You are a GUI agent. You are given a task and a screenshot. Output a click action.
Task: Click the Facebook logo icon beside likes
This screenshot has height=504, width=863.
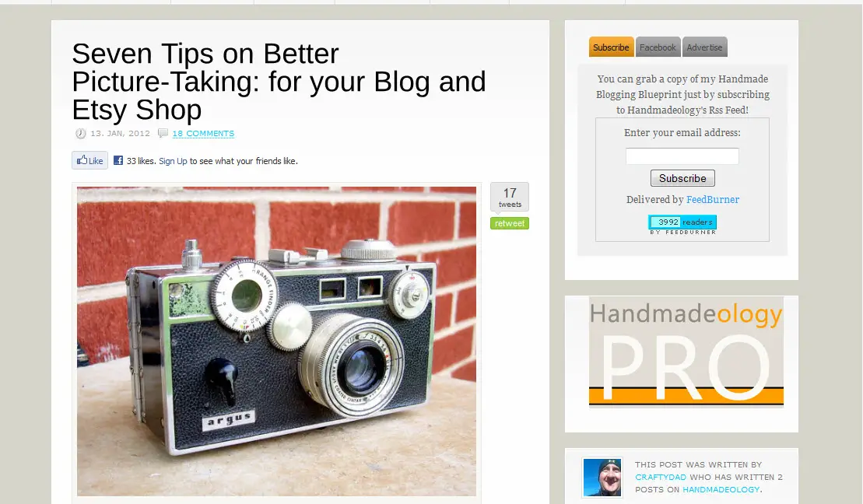118,160
